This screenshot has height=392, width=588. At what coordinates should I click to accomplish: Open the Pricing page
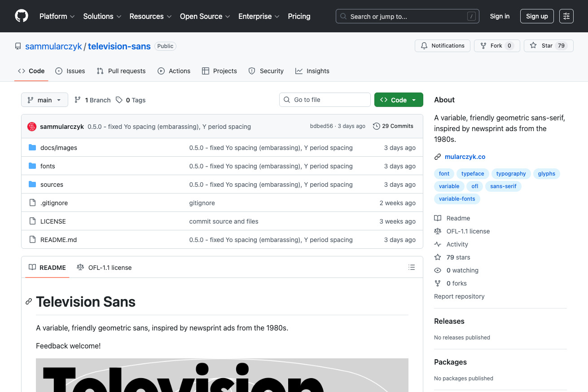pos(299,16)
